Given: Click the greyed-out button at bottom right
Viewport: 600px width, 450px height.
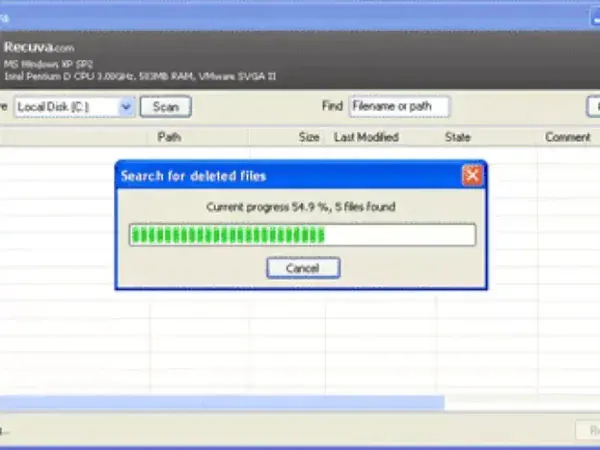Looking at the screenshot, I should click(x=587, y=430).
